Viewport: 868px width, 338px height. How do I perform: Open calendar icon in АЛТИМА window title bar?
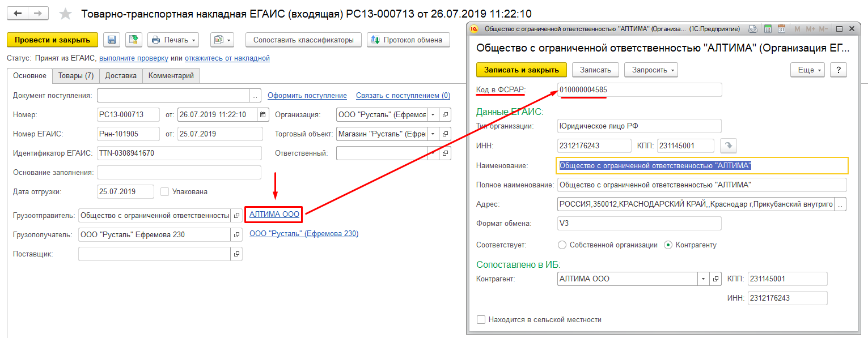[781, 29]
